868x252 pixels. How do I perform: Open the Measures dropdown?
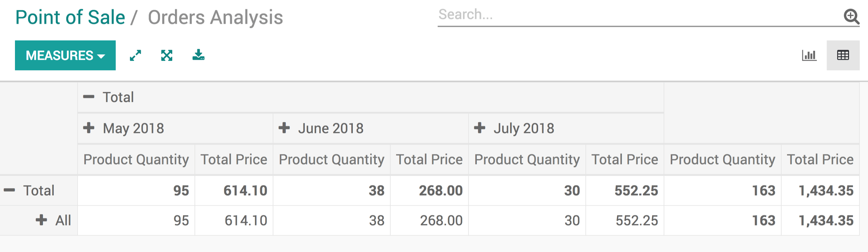65,55
